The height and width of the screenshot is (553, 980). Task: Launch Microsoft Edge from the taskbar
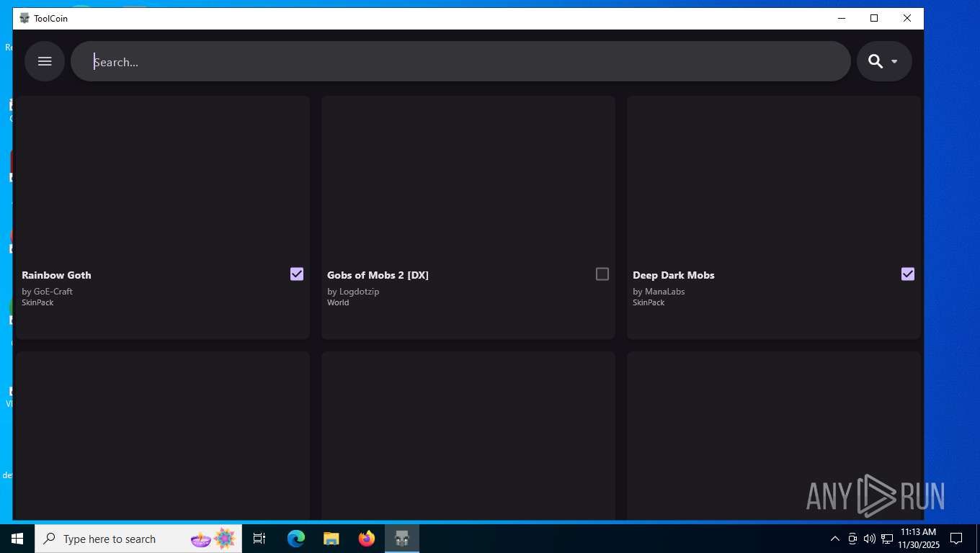(x=296, y=539)
